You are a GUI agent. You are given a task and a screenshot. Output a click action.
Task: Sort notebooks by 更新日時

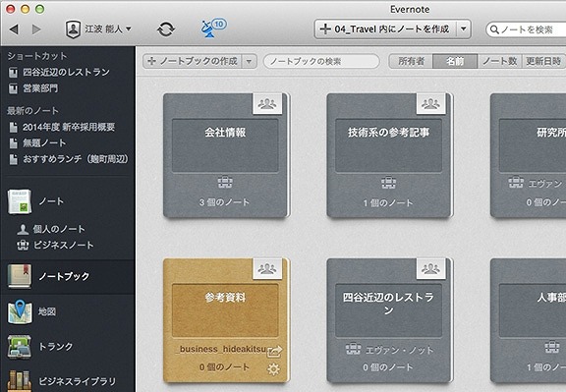point(543,61)
